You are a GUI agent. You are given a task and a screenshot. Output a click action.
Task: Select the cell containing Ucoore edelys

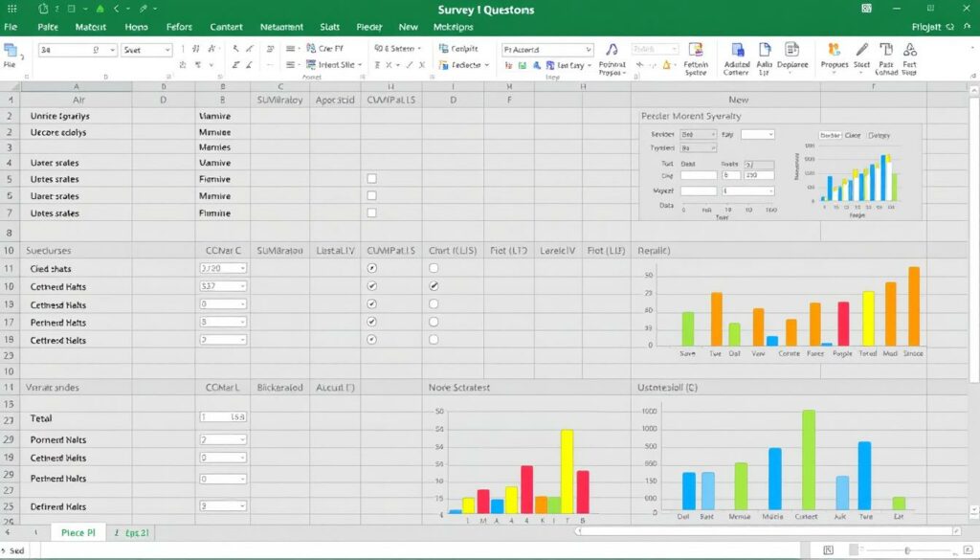click(x=77, y=132)
